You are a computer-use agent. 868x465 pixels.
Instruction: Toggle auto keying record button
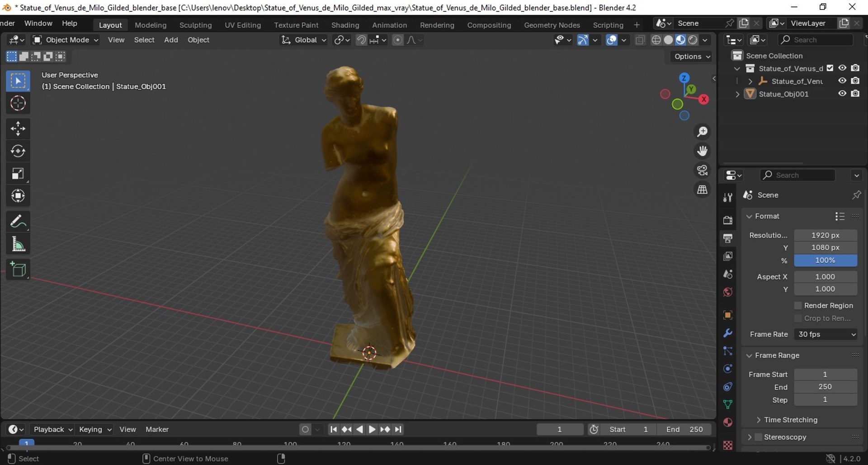coord(305,429)
